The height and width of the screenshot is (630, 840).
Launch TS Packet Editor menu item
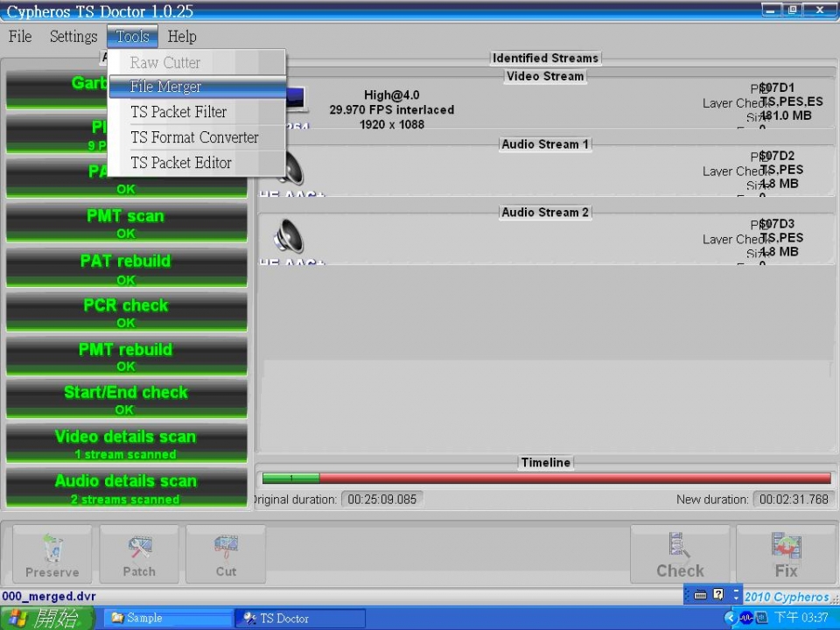click(x=181, y=163)
